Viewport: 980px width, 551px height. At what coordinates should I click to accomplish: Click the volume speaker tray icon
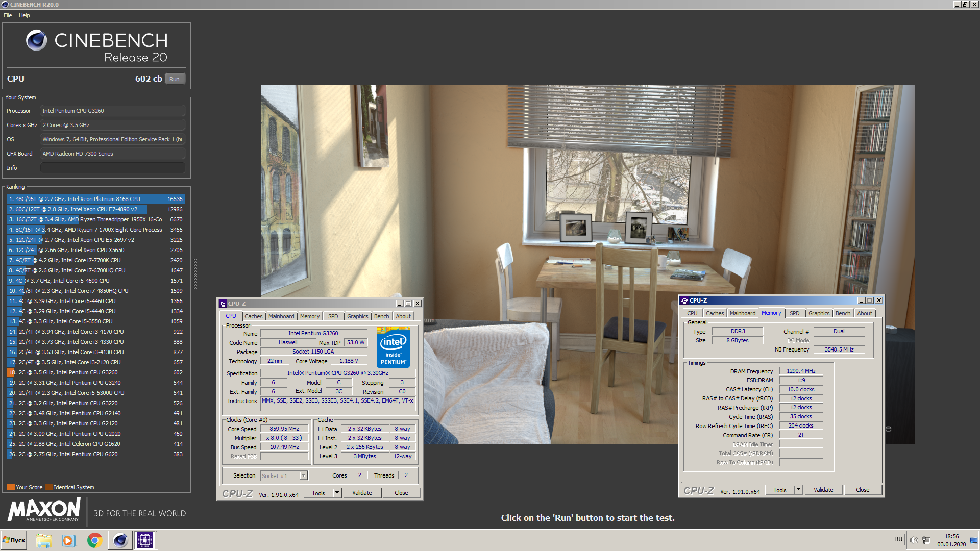click(914, 540)
